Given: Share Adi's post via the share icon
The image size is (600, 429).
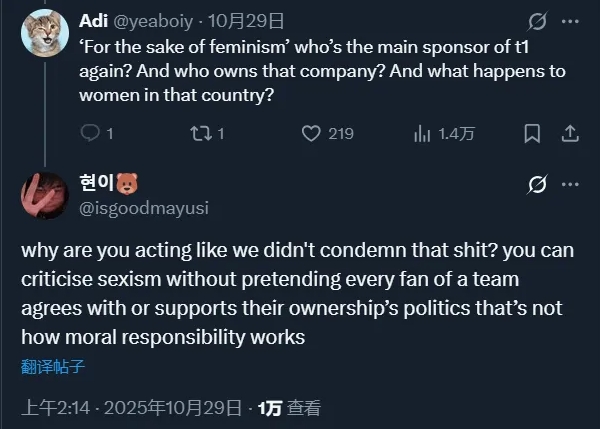Looking at the screenshot, I should [570, 133].
